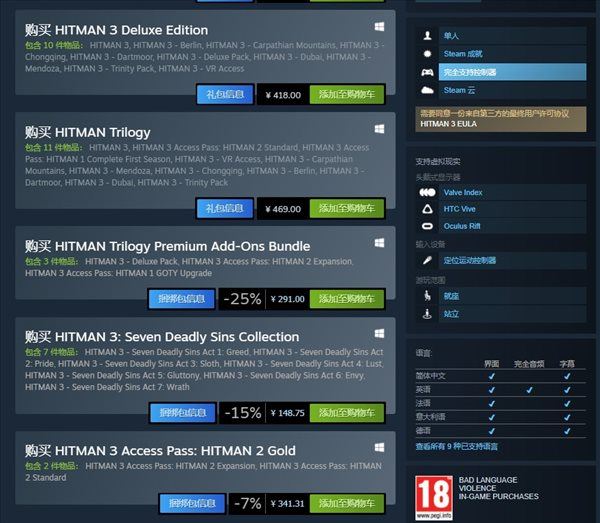Click Windows icon on HITMAN Trilogy package

click(x=379, y=129)
